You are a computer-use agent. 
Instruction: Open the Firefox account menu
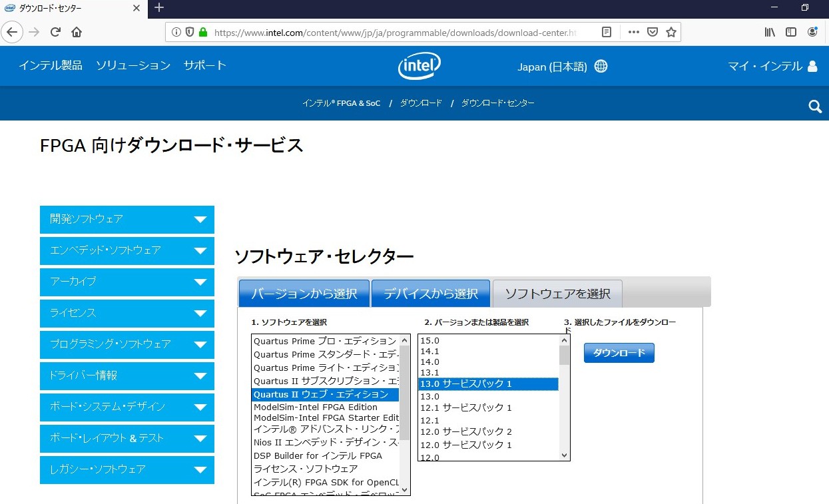tap(812, 32)
